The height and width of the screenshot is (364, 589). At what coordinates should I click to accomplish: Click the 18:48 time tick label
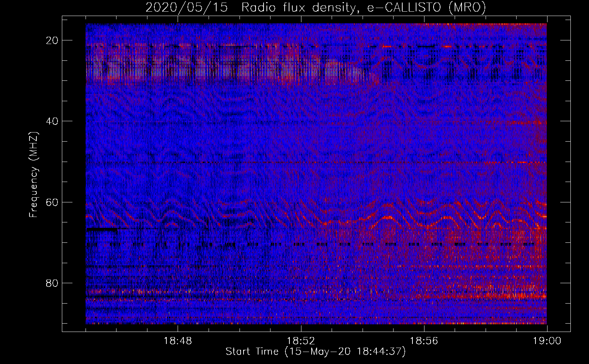[178, 341]
